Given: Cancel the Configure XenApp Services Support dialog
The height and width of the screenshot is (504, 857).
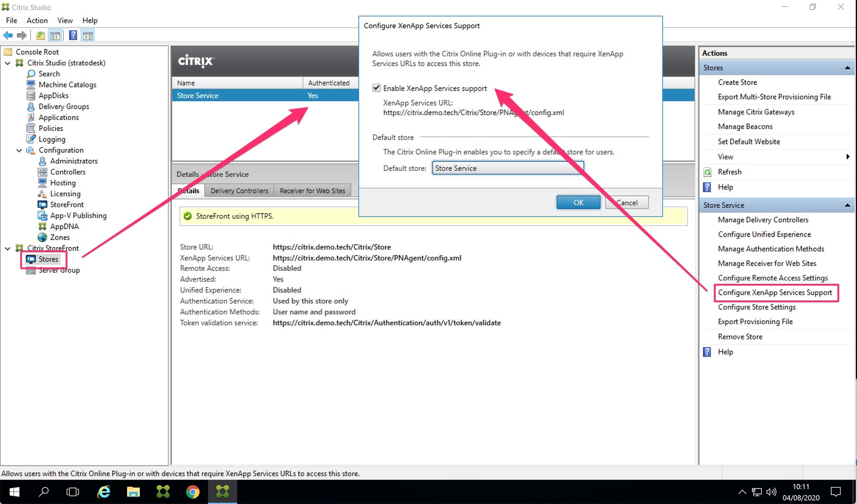Looking at the screenshot, I should (626, 202).
